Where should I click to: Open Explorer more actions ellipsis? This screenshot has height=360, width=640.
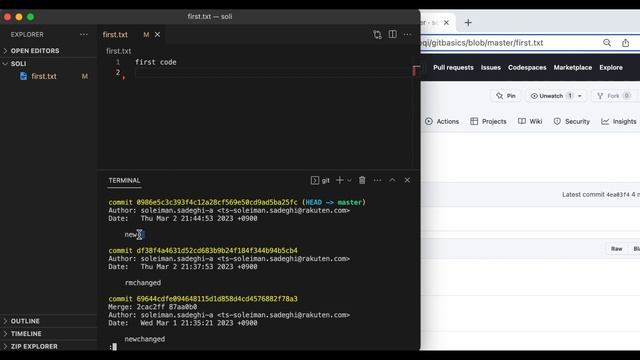(84, 35)
